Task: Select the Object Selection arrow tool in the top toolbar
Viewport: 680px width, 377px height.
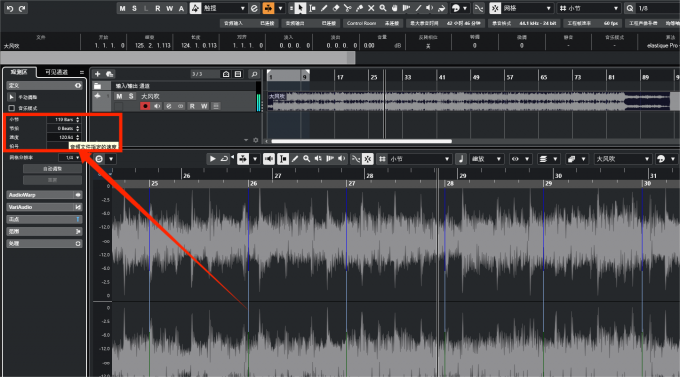Action: click(300, 8)
